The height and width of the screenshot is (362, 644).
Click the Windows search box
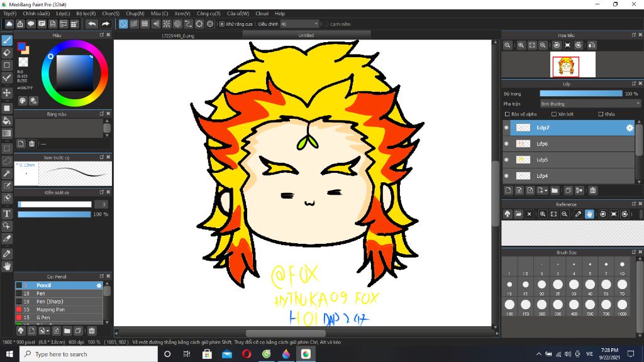click(x=88, y=354)
